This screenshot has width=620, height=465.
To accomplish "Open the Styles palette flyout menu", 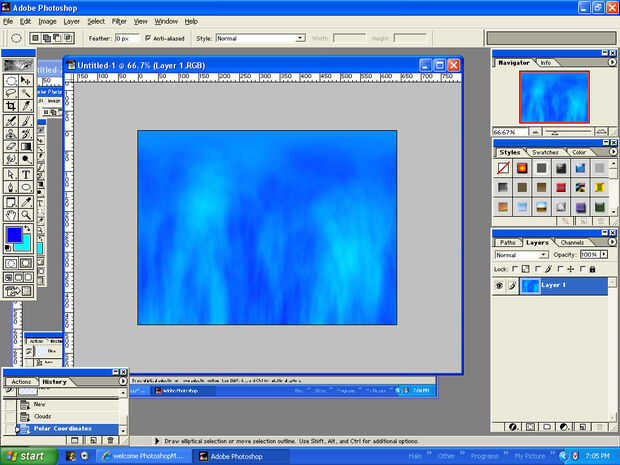I will pyautogui.click(x=613, y=151).
